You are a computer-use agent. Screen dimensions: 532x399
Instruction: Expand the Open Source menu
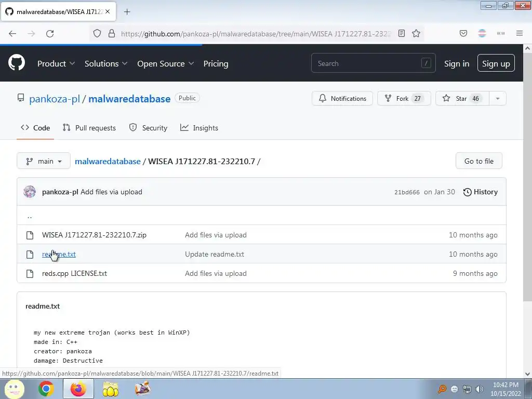pos(166,63)
